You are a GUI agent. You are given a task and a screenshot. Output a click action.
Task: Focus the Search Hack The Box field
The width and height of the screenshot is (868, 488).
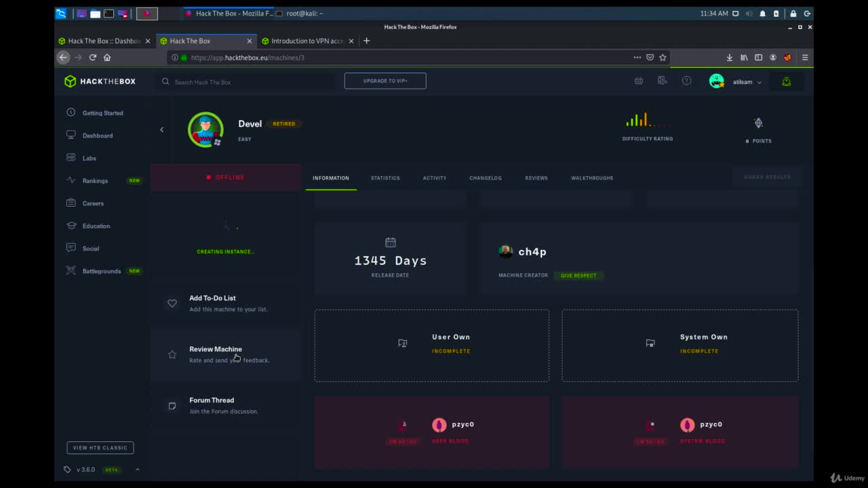248,82
